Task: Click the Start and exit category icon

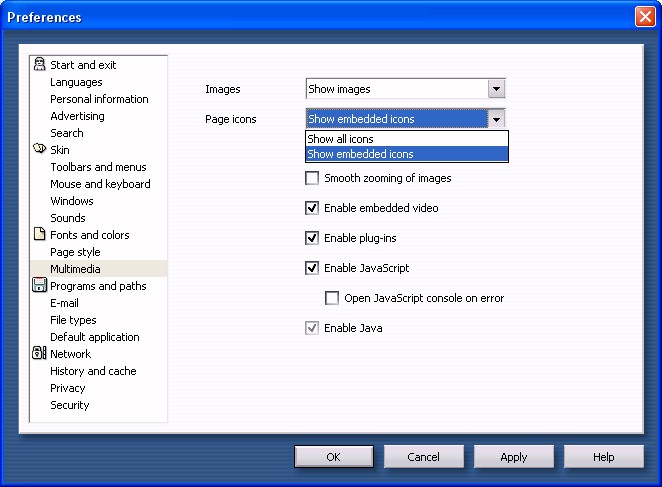Action: click(39, 65)
